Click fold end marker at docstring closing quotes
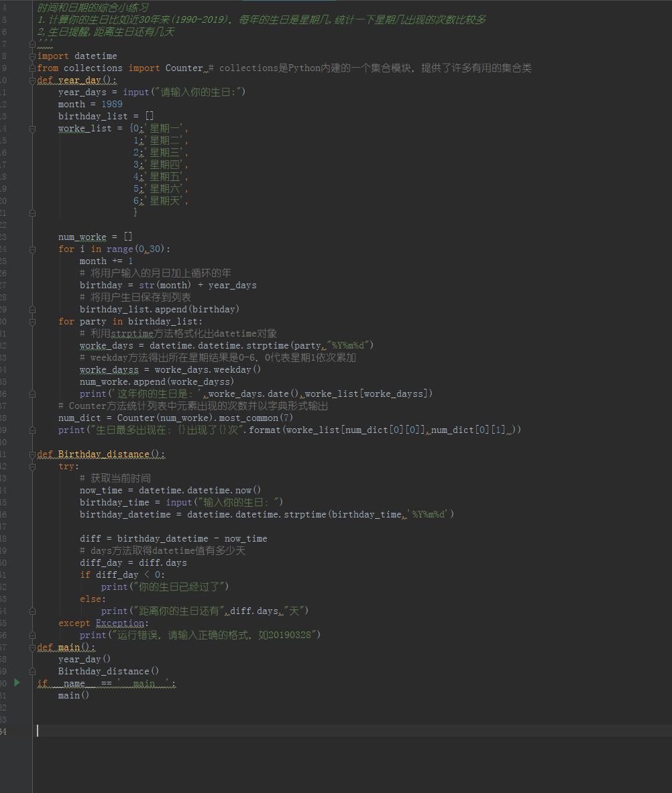 pos(32,44)
